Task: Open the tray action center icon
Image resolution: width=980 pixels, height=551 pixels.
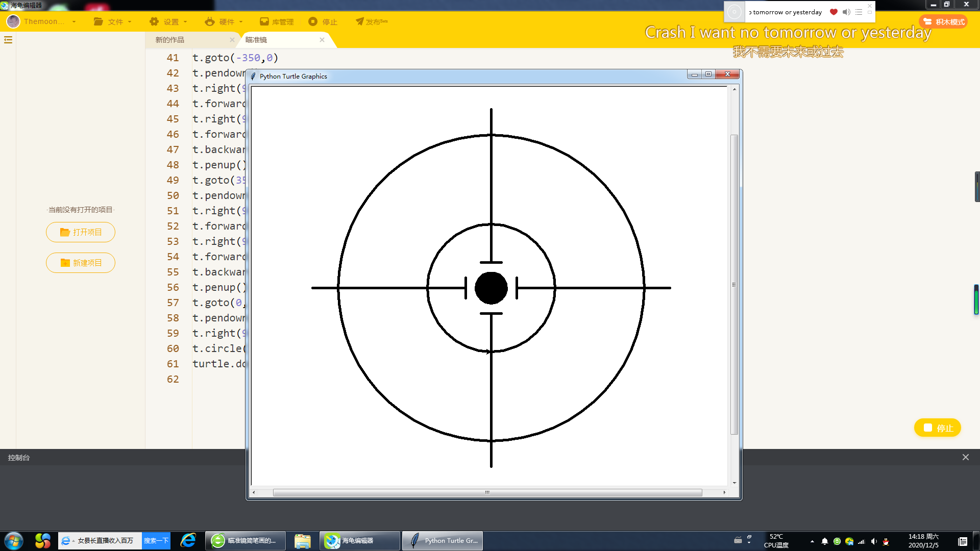Action: (963, 541)
